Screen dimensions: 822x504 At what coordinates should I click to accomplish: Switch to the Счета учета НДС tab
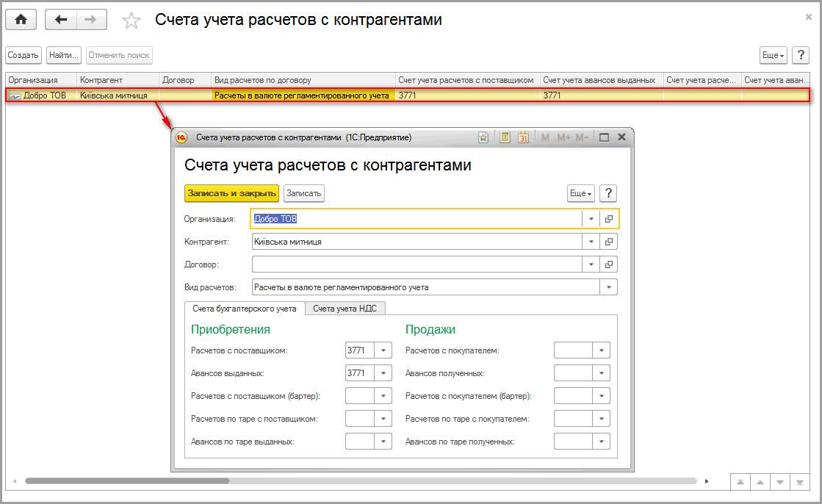click(345, 309)
